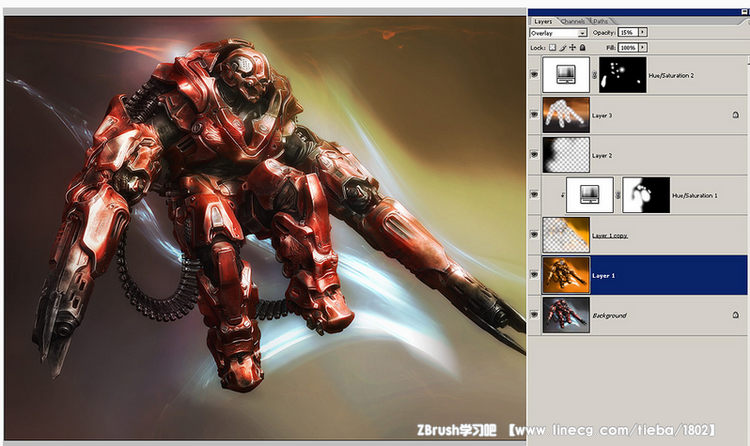This screenshot has height=446, width=750.
Task: Click the clipping arrow on Hue/Saturation 1
Action: pos(562,195)
